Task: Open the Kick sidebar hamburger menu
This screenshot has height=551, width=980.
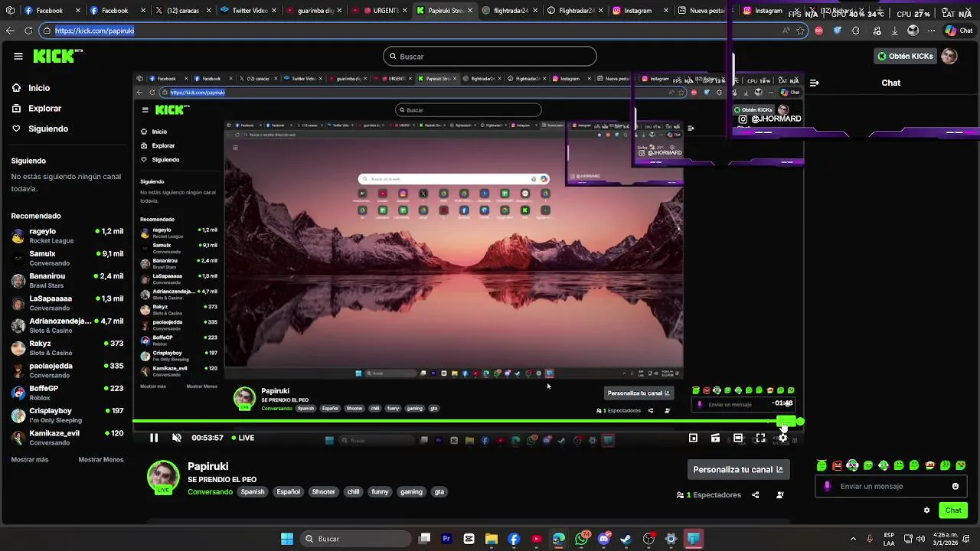Action: pyautogui.click(x=18, y=56)
